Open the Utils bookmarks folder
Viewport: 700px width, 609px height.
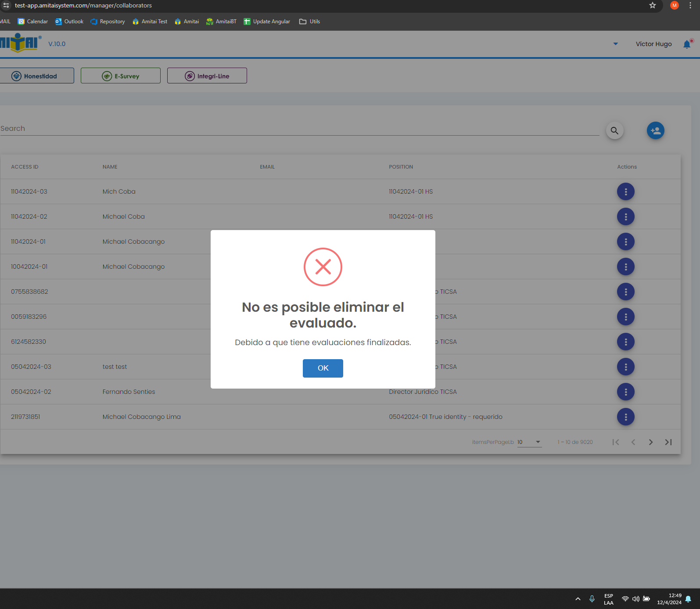pyautogui.click(x=310, y=22)
